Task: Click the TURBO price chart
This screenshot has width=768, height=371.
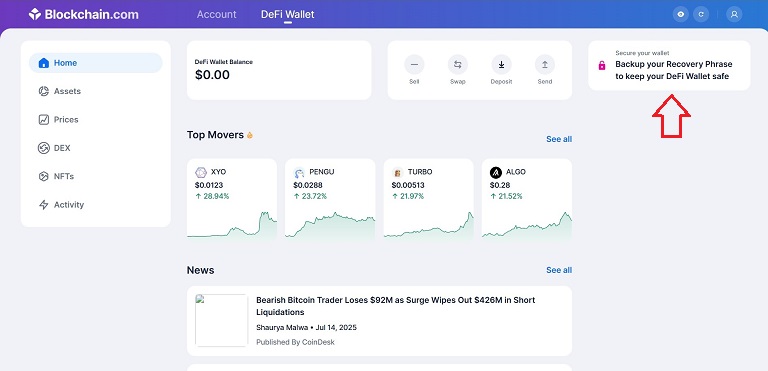Action: 429,225
